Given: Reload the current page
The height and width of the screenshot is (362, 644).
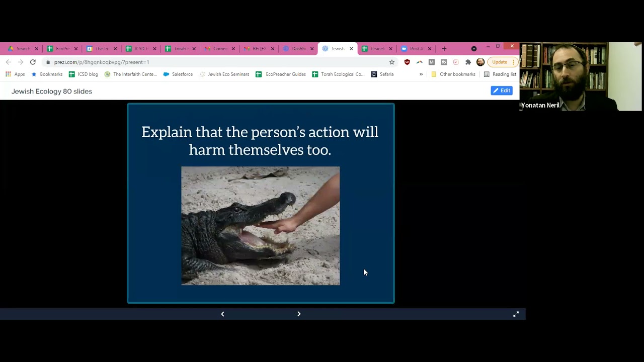Looking at the screenshot, I should coord(33,62).
